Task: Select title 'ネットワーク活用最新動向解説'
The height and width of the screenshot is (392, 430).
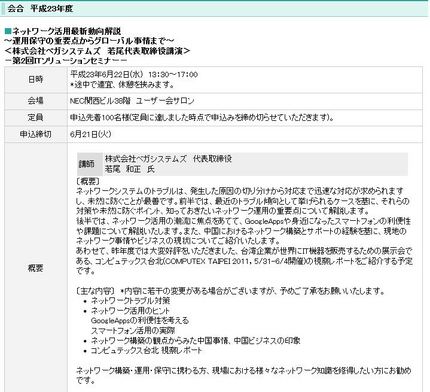Action: (67, 31)
